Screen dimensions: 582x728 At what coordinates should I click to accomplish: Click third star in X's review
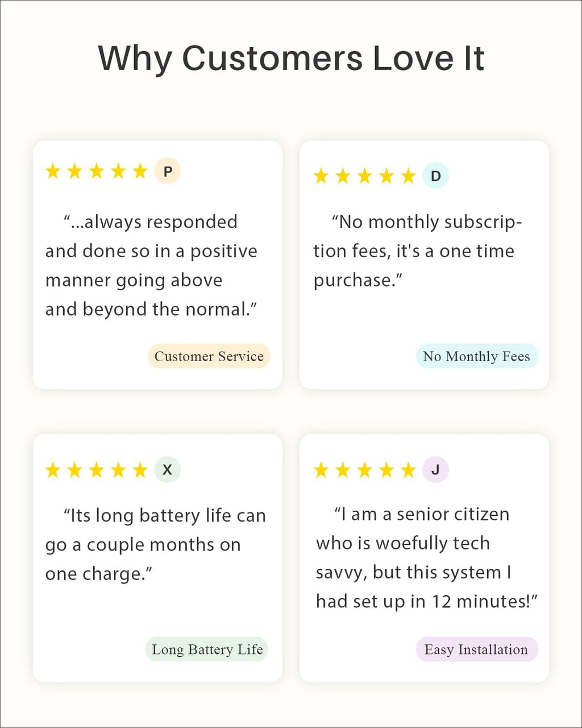[97, 470]
